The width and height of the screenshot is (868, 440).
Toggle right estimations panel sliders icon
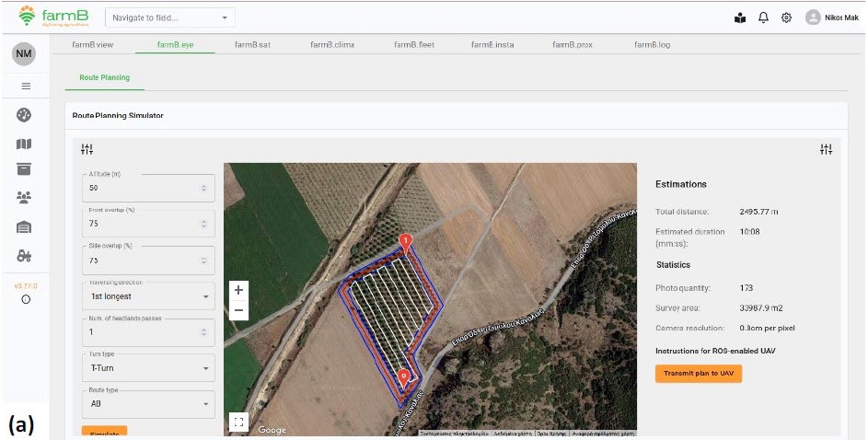click(x=826, y=149)
